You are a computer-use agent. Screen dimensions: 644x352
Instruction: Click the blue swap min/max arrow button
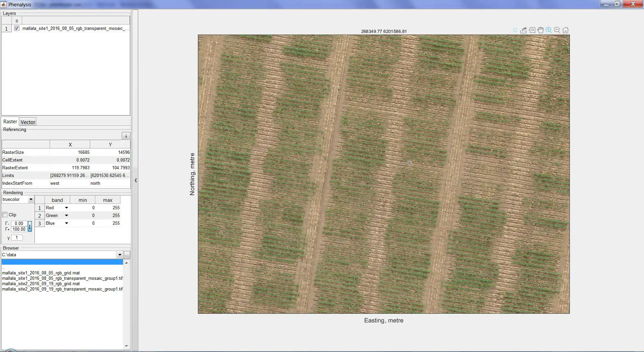[x=30, y=227]
